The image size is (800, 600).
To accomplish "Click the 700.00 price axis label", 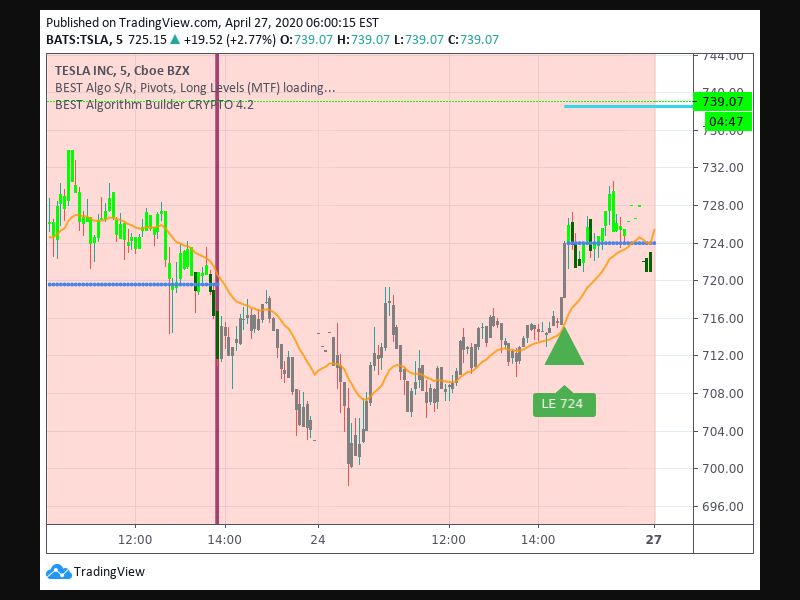I will pyautogui.click(x=723, y=468).
